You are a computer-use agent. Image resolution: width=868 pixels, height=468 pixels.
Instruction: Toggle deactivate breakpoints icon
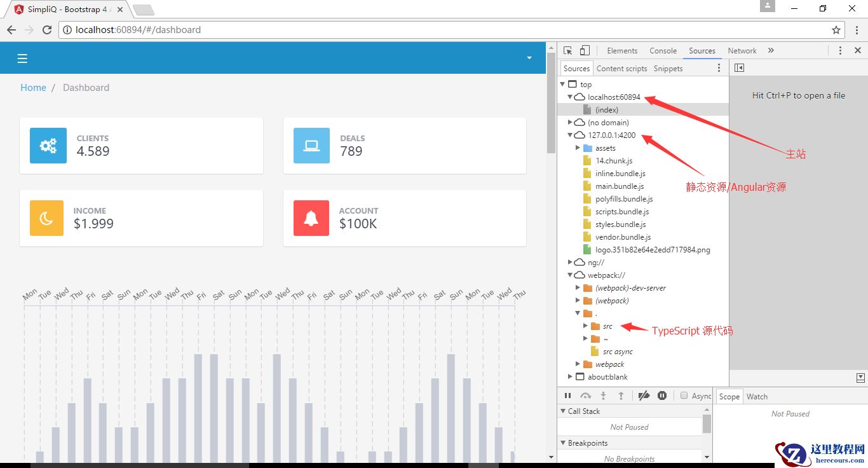(644, 396)
